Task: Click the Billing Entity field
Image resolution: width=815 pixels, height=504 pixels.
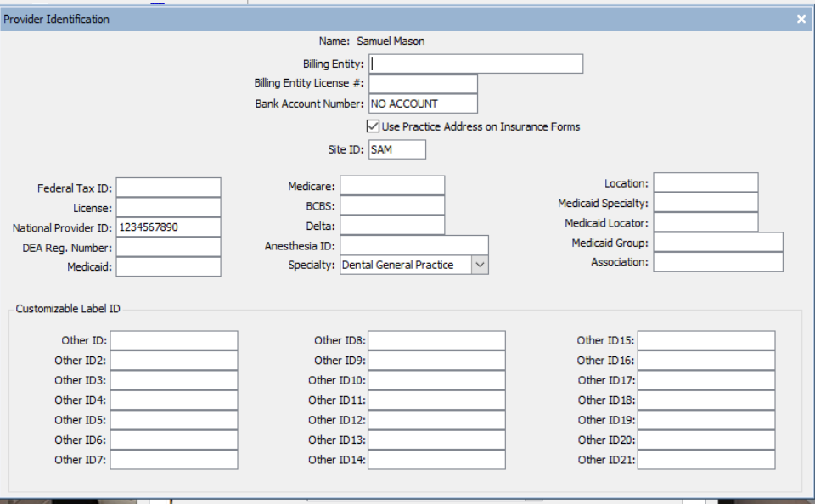Action: click(476, 64)
